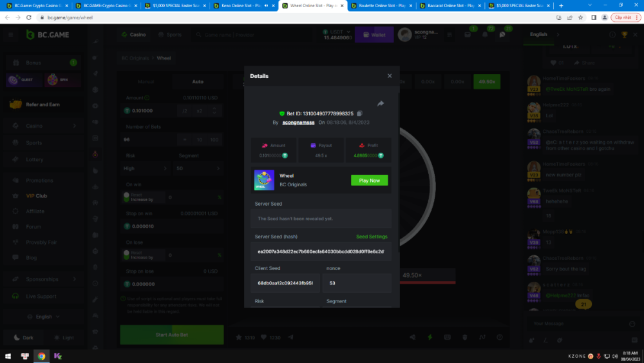Switch to the Manual betting tab
Screen dimensions: 644x363
click(x=146, y=82)
